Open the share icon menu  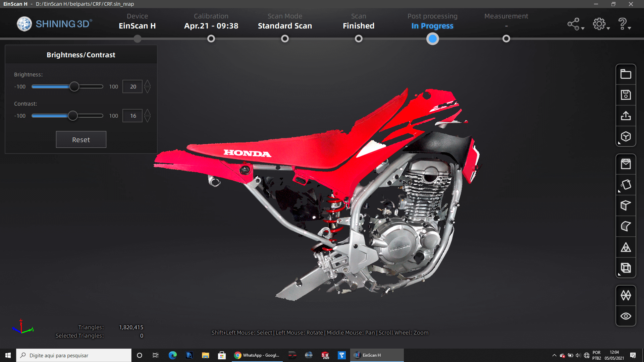click(x=575, y=24)
